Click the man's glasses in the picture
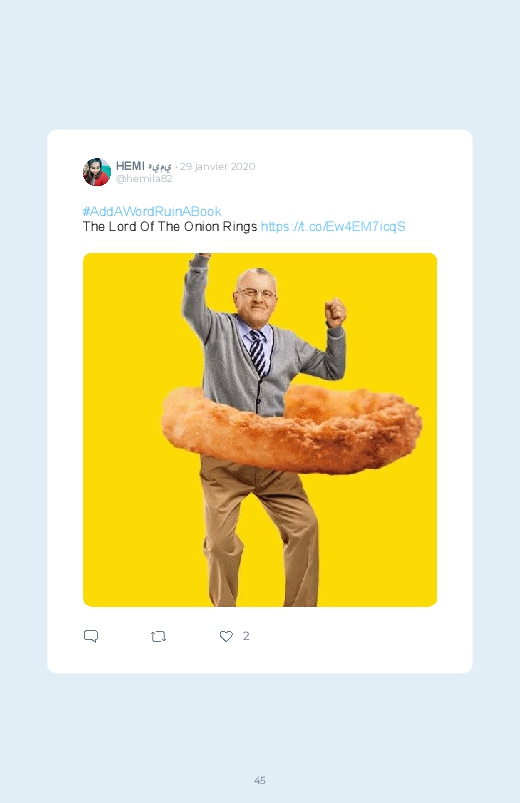This screenshot has height=803, width=520. pyautogui.click(x=257, y=292)
